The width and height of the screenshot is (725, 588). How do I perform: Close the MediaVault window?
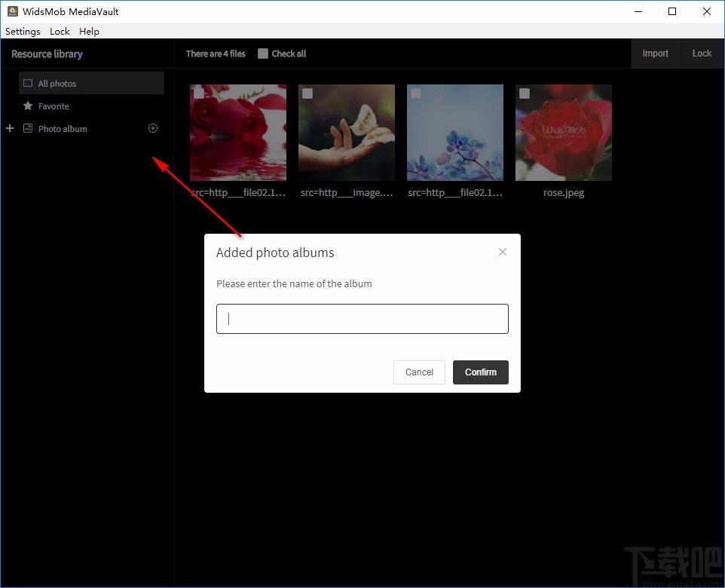(x=706, y=11)
